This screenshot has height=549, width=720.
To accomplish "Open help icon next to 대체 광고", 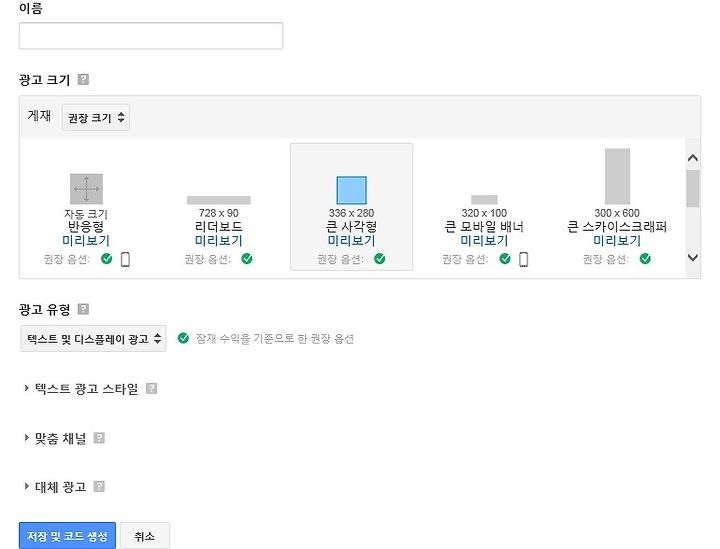I will click(99, 486).
